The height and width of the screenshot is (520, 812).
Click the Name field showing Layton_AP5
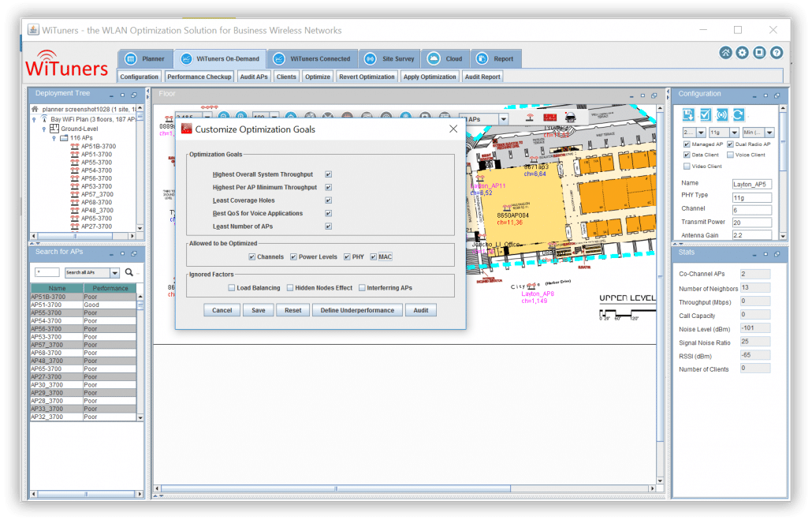click(x=751, y=184)
